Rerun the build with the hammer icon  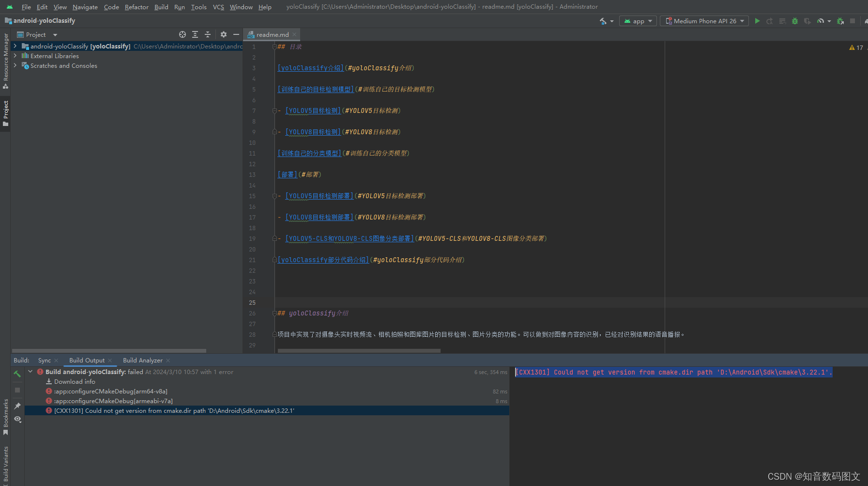coord(17,374)
